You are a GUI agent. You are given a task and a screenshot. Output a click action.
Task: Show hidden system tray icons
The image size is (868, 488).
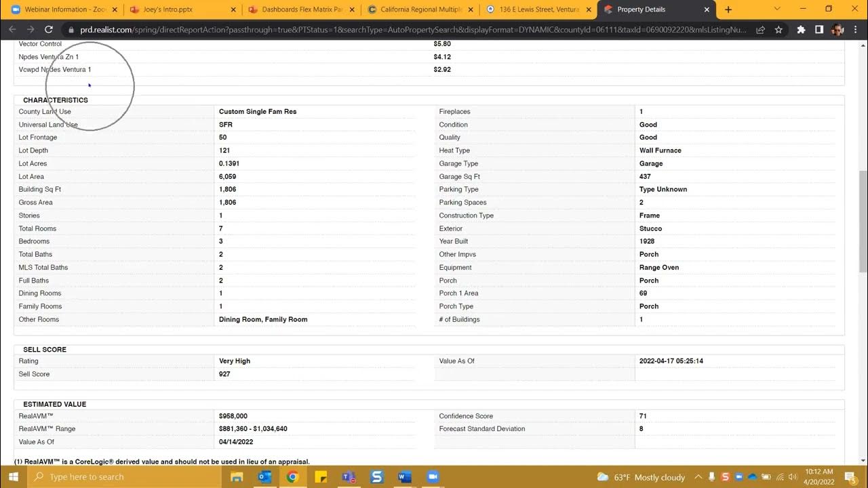698,477
